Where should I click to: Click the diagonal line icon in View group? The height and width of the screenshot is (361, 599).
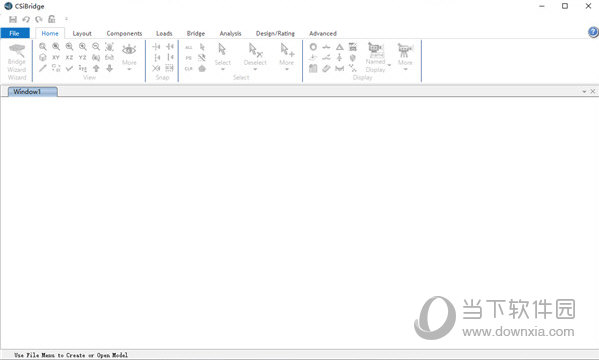coord(43,68)
